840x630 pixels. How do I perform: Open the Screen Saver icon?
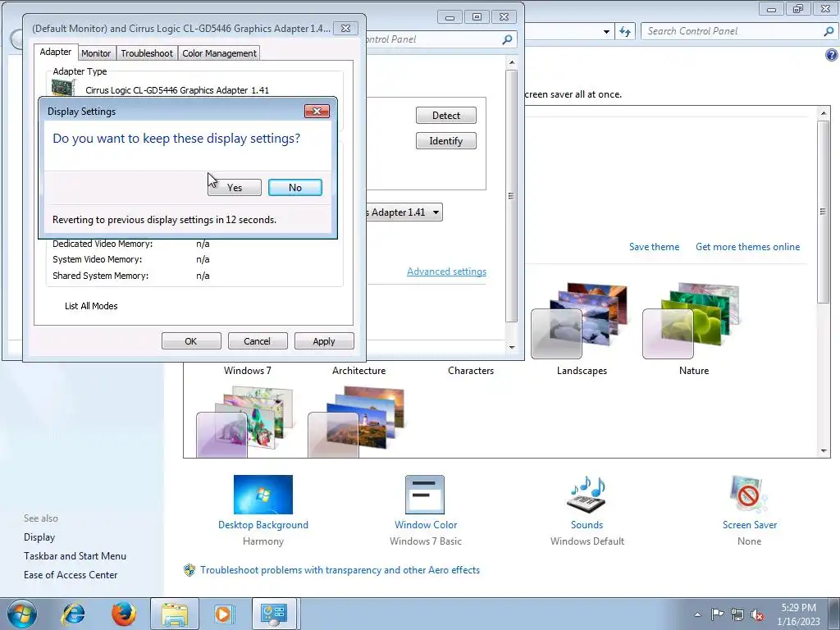coord(749,495)
